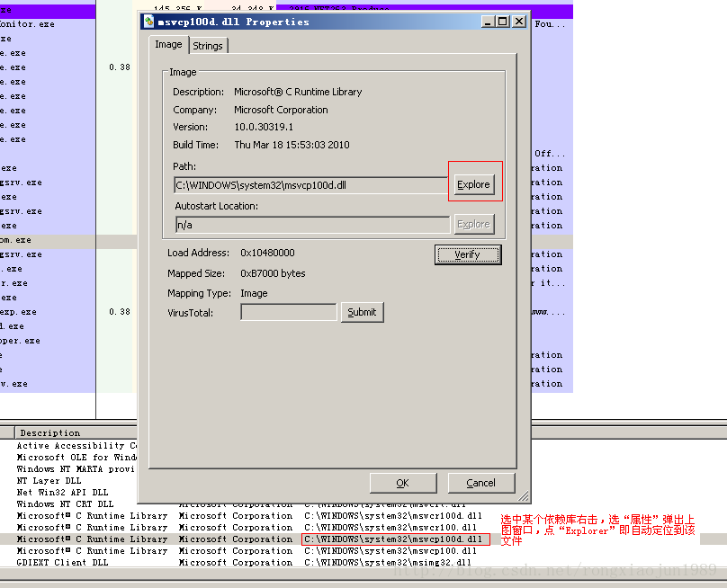Screen dimensions: 727x588
Task: Switch to the Strings tab
Action: (208, 46)
